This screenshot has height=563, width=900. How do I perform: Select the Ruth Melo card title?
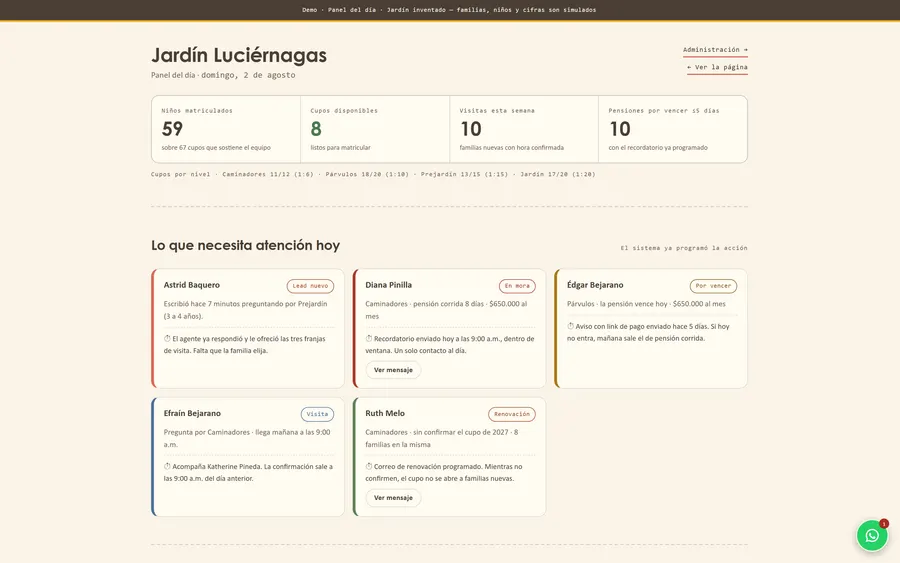[x=385, y=413]
